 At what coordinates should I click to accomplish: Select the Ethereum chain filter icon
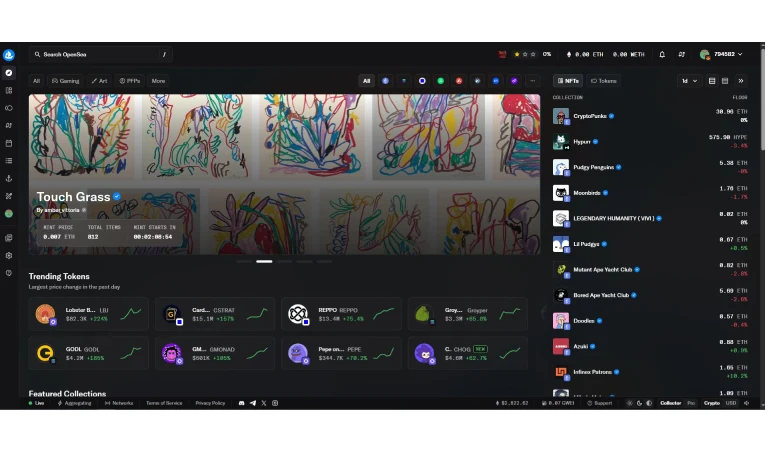pyautogui.click(x=385, y=81)
